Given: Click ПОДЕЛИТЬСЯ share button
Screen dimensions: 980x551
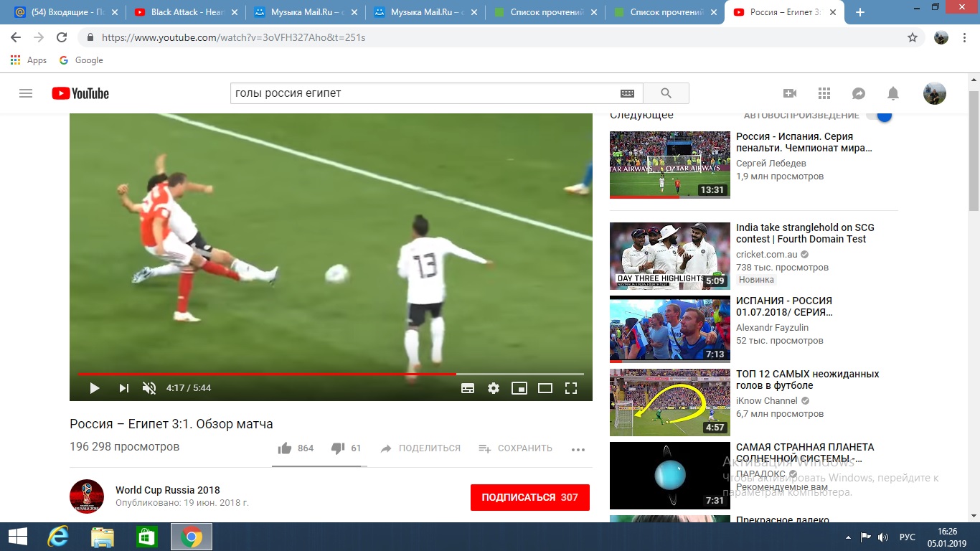Looking at the screenshot, I should 420,448.
